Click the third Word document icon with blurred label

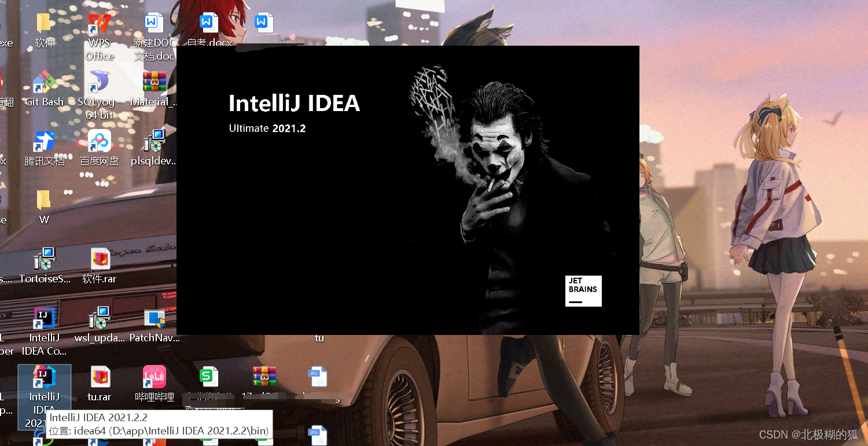pos(264,23)
